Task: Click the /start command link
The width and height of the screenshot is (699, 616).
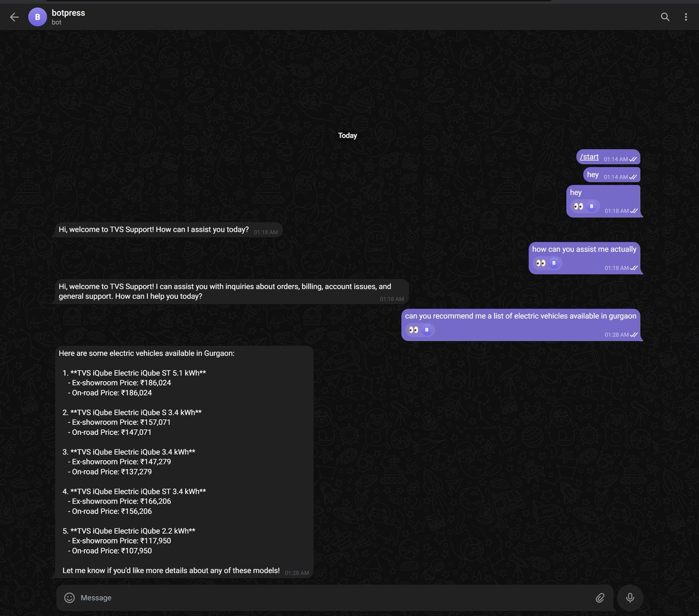Action: (588, 157)
